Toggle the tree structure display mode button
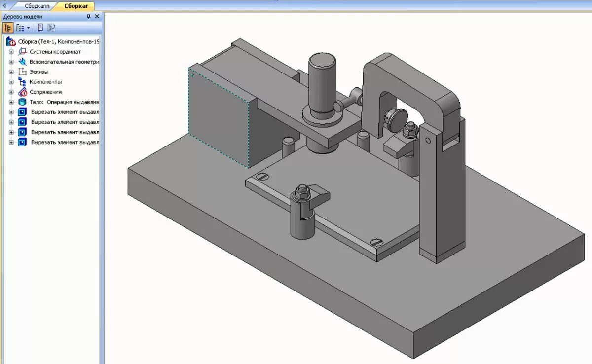This screenshot has height=364, width=592. tap(8, 28)
